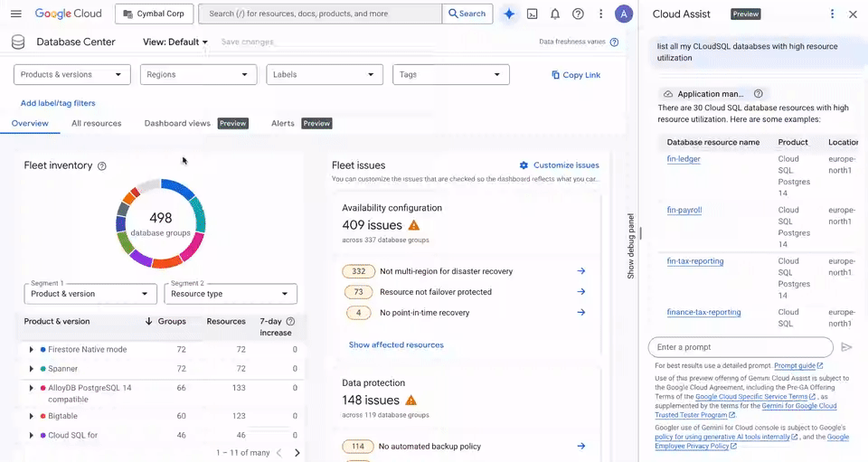This screenshot has height=462, width=868.
Task: Click the Data protection warning icon
Action: pos(410,400)
